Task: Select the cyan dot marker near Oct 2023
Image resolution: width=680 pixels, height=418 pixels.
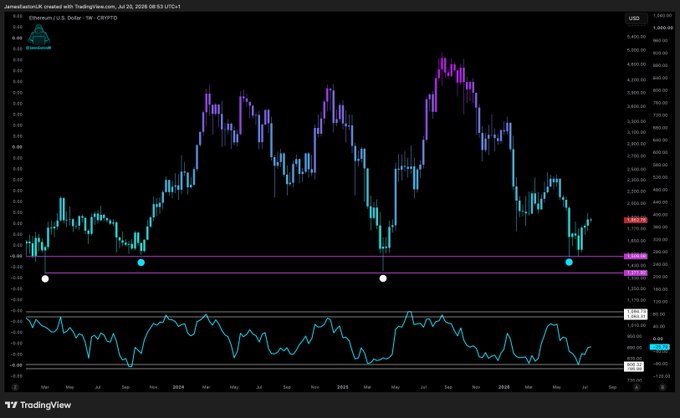Action: pyautogui.click(x=141, y=262)
